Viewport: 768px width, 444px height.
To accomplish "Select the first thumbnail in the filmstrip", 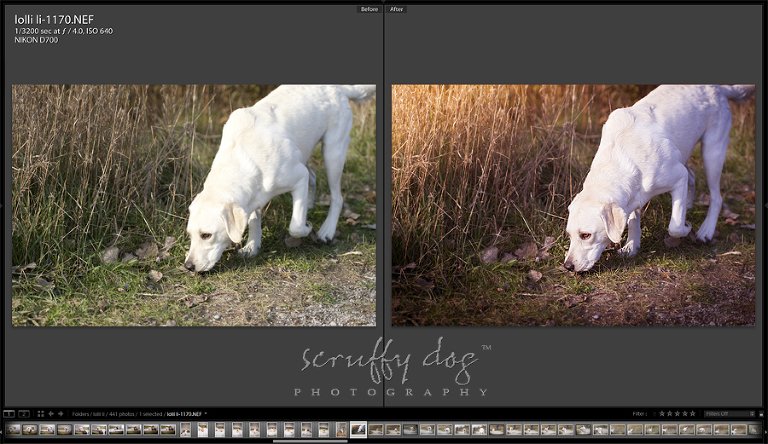I will pyautogui.click(x=14, y=430).
